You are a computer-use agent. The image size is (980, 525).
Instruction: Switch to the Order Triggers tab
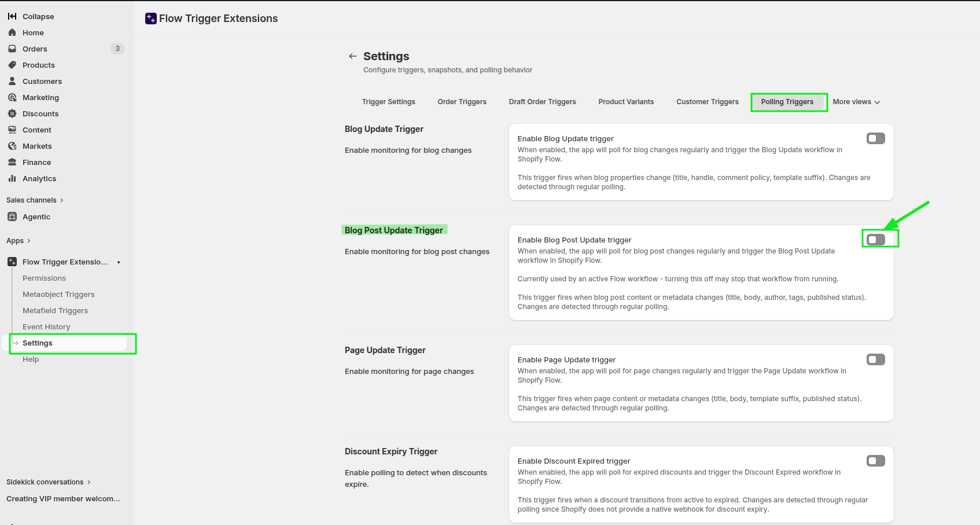coord(462,102)
